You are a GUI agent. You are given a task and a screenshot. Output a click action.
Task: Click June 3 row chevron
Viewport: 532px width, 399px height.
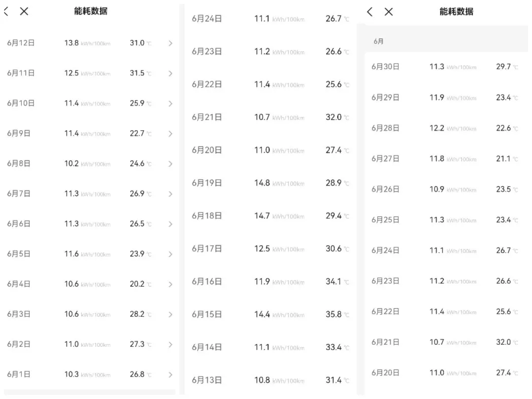point(170,314)
